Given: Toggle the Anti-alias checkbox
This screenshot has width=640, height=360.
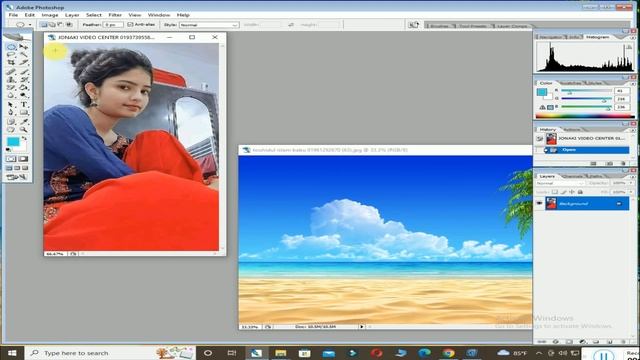Looking at the screenshot, I should point(130,24).
